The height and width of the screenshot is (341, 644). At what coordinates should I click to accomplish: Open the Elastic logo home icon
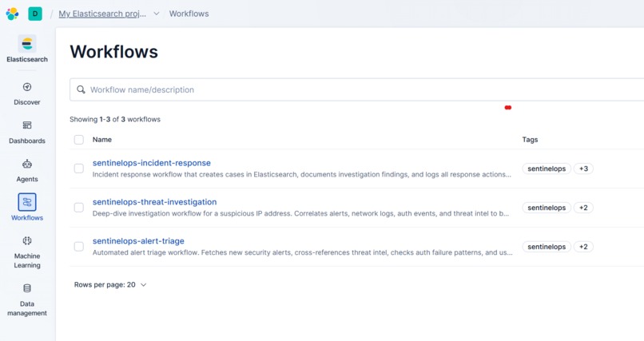[12, 14]
